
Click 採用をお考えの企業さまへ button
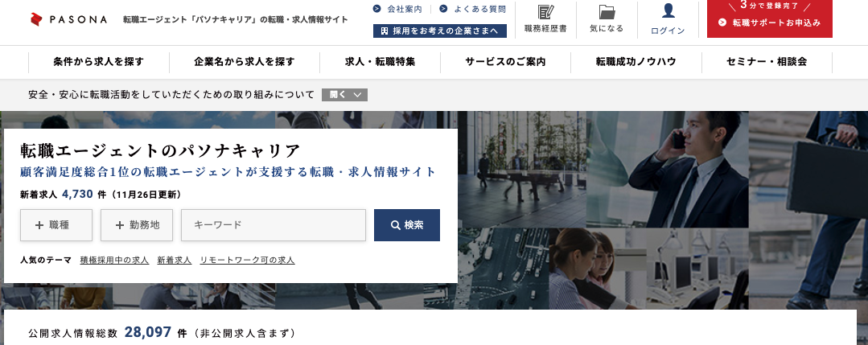(x=439, y=31)
